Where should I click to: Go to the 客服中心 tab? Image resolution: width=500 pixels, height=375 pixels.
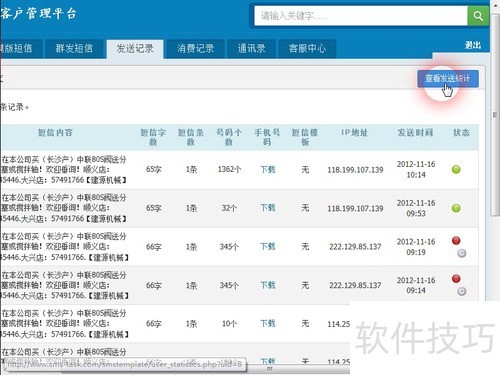click(x=307, y=49)
